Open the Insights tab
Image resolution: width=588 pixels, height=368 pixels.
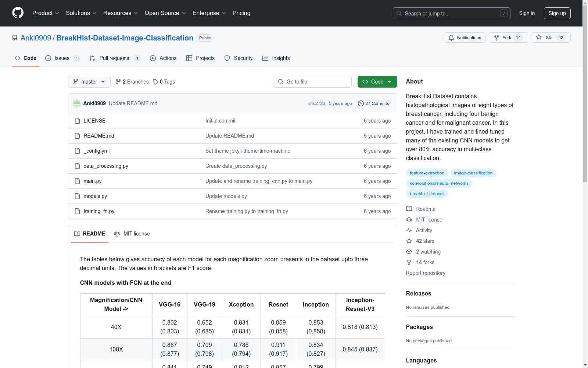[276, 58]
